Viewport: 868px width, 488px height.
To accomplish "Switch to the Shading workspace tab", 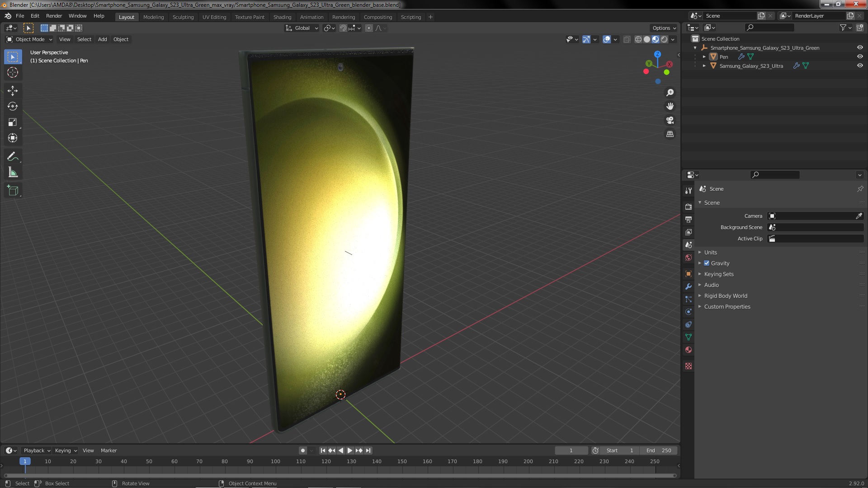I will [x=282, y=17].
